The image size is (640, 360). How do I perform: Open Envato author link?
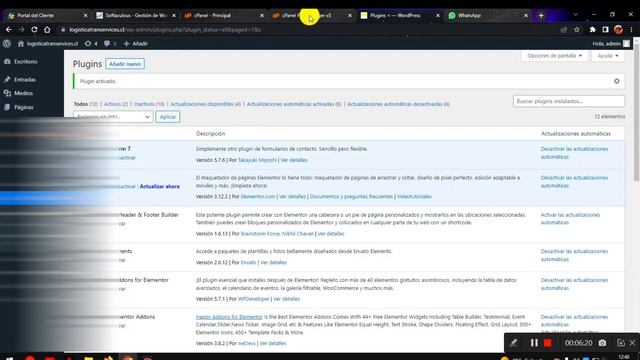248,262
